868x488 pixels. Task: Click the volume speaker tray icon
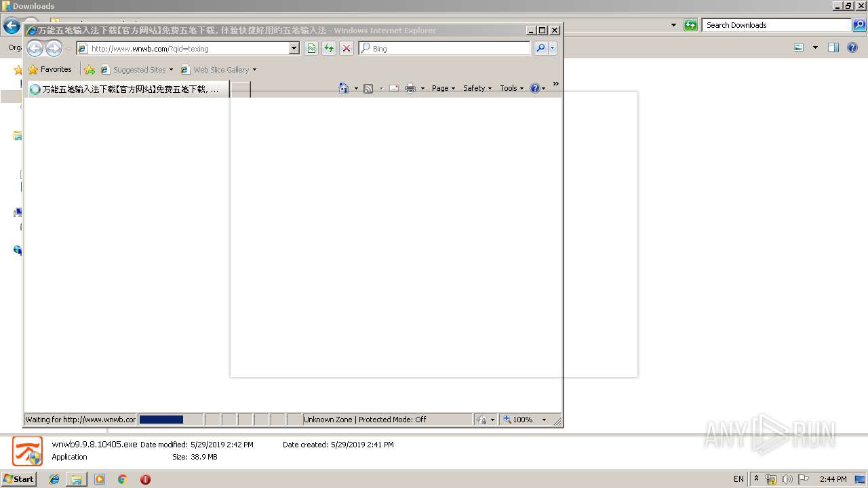click(787, 479)
